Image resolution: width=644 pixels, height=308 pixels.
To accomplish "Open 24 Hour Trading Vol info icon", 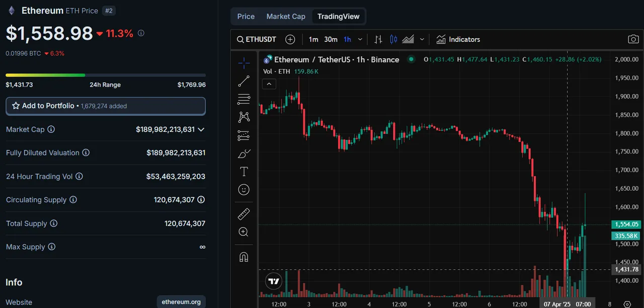I will [79, 176].
